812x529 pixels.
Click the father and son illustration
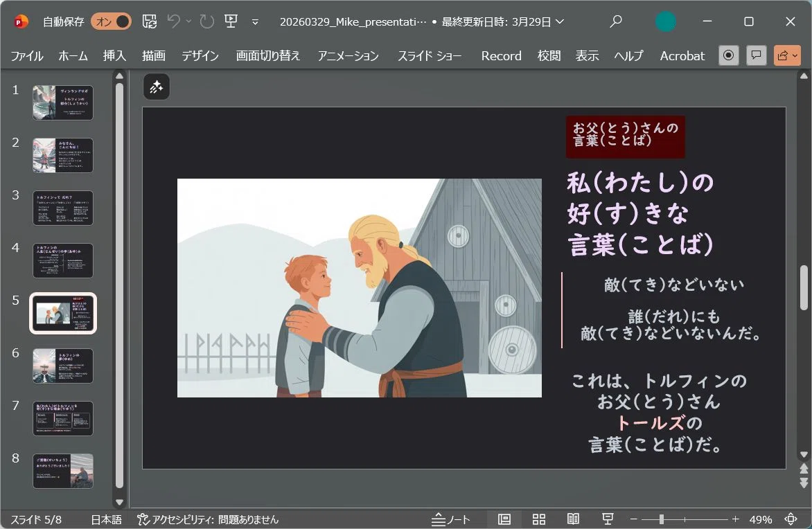360,288
